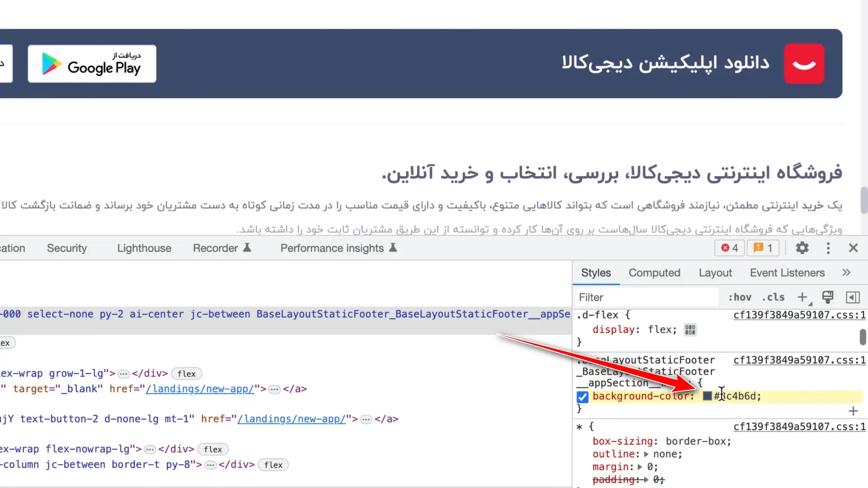The height and width of the screenshot is (488, 868).
Task: Toggle common rendering emulations brush icon
Action: (828, 297)
